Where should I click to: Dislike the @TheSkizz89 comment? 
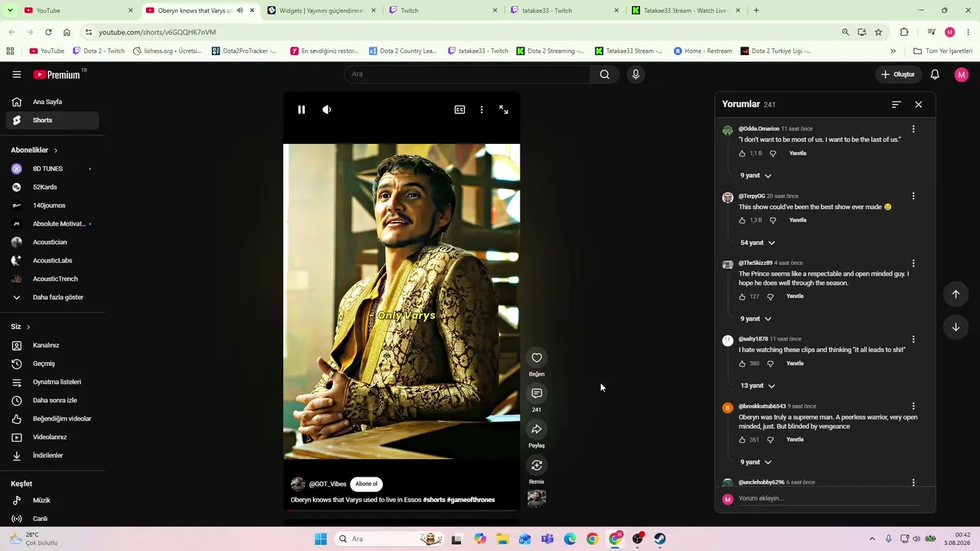[770, 296]
